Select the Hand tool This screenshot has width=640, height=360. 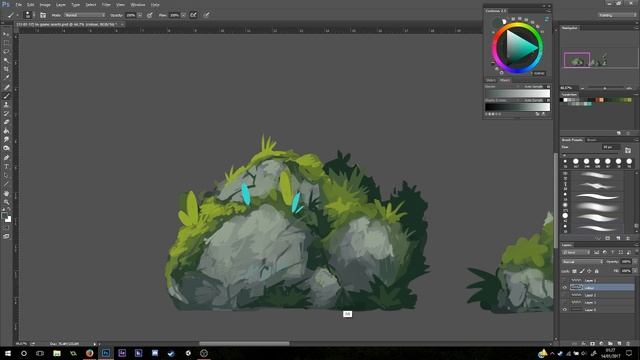tap(6, 193)
